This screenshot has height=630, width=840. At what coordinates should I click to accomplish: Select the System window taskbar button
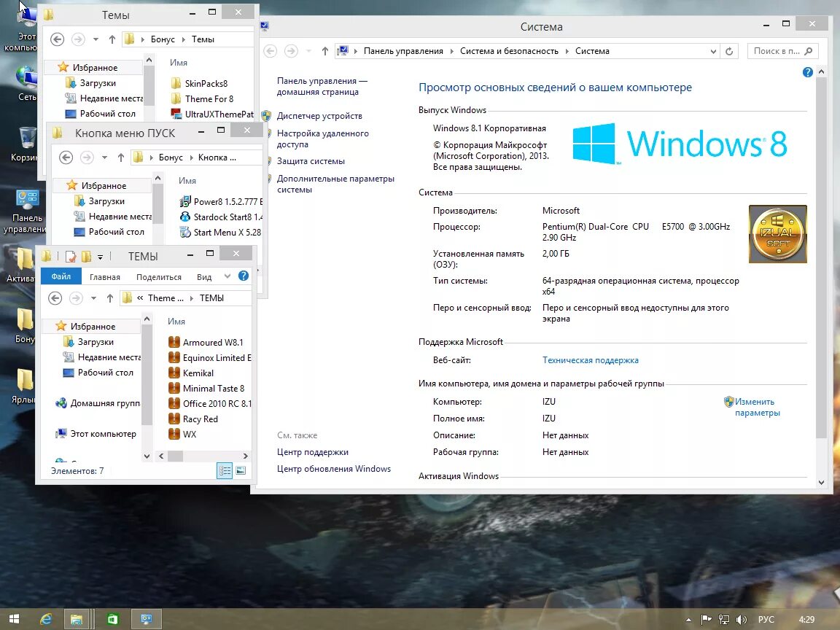(x=147, y=619)
